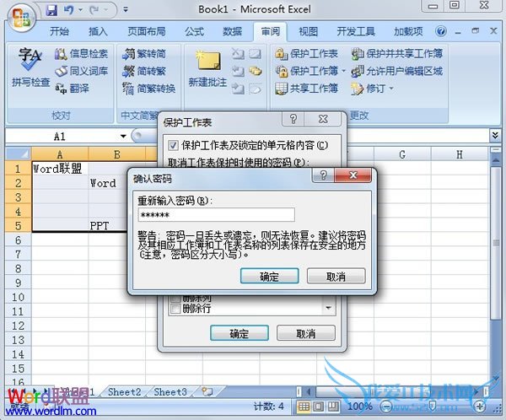Image resolution: width=506 pixels, height=420 pixels.
Task: Convert simplified to traditional (简转繁)
Action: pyautogui.click(x=144, y=71)
